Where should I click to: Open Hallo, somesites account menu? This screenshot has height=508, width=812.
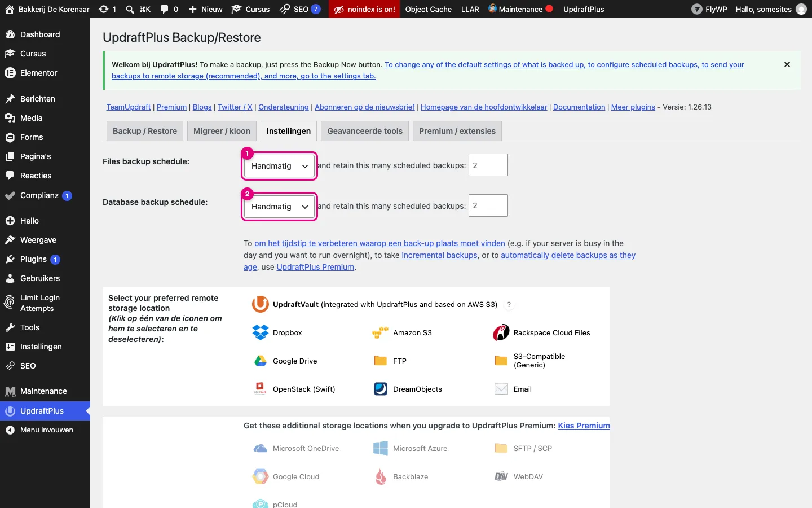771,9
